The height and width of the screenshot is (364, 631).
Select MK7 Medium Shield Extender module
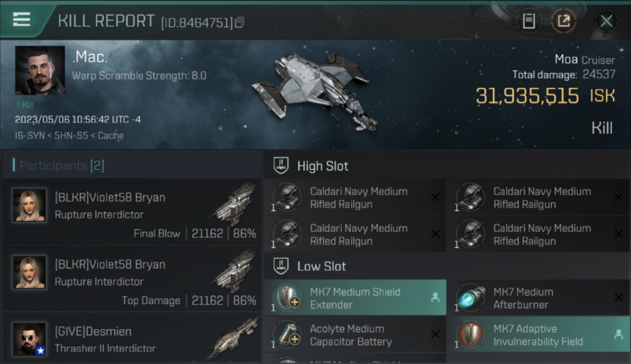point(355,298)
